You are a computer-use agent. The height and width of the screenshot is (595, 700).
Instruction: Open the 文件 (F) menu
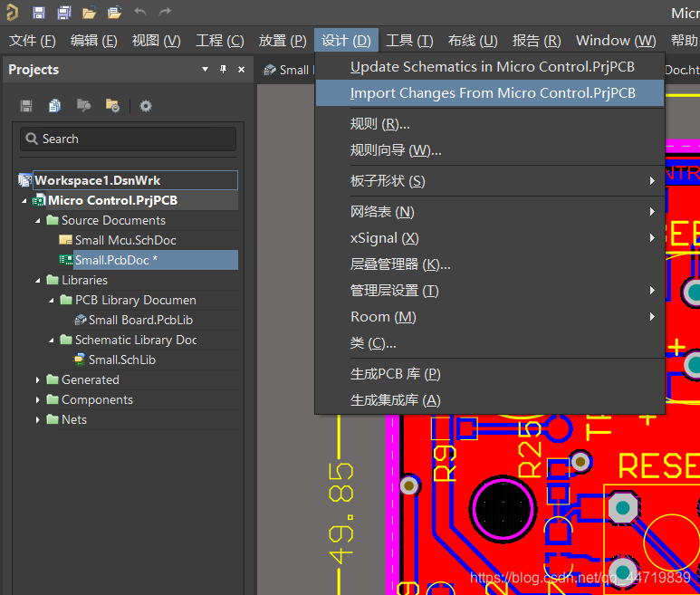[x=32, y=41]
